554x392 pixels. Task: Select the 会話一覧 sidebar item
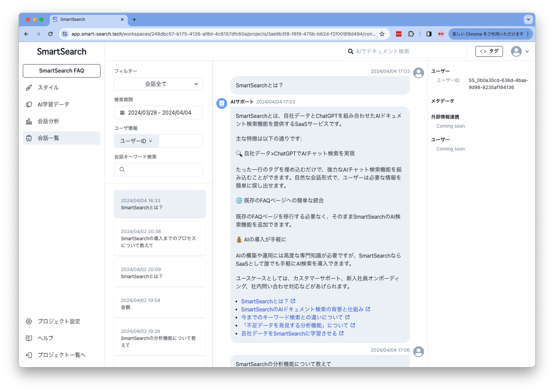[x=61, y=138]
